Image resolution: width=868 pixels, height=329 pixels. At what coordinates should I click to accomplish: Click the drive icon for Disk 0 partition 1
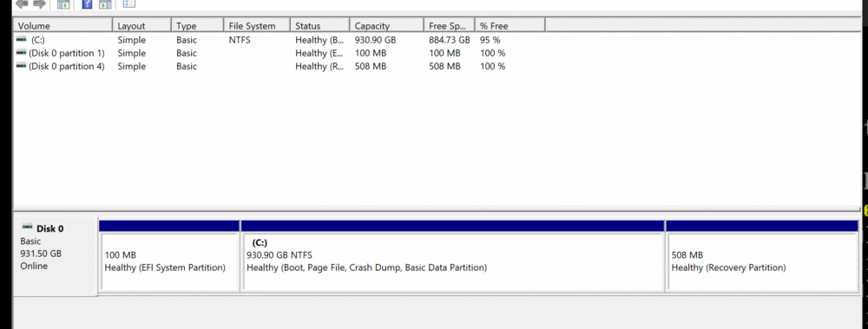[22, 53]
